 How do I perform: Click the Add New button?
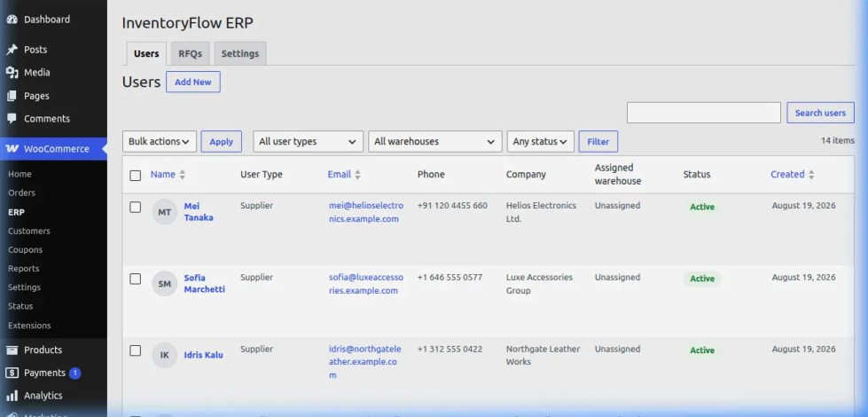192,82
